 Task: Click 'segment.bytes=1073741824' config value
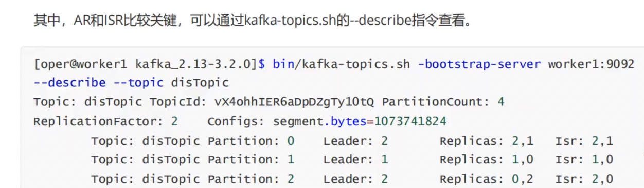(360, 122)
